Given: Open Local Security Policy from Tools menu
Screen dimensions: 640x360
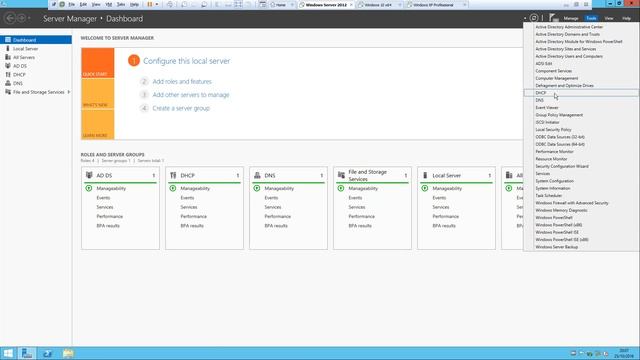Looking at the screenshot, I should point(553,130).
